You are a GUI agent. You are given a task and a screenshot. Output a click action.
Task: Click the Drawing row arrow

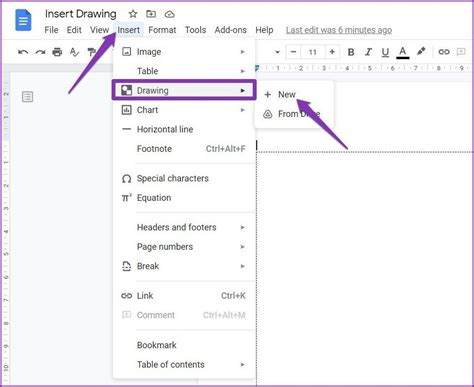coord(243,91)
